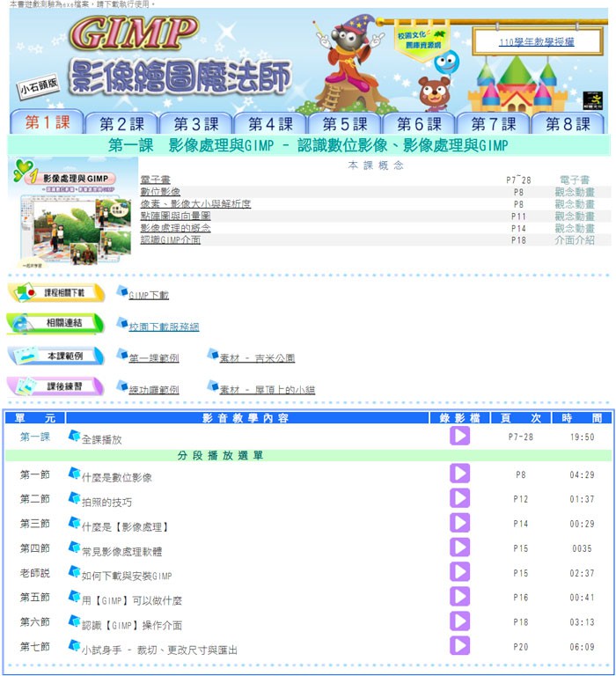616x676 pixels.
Task: Play the 拍照的技巧 section video
Action: click(x=459, y=499)
